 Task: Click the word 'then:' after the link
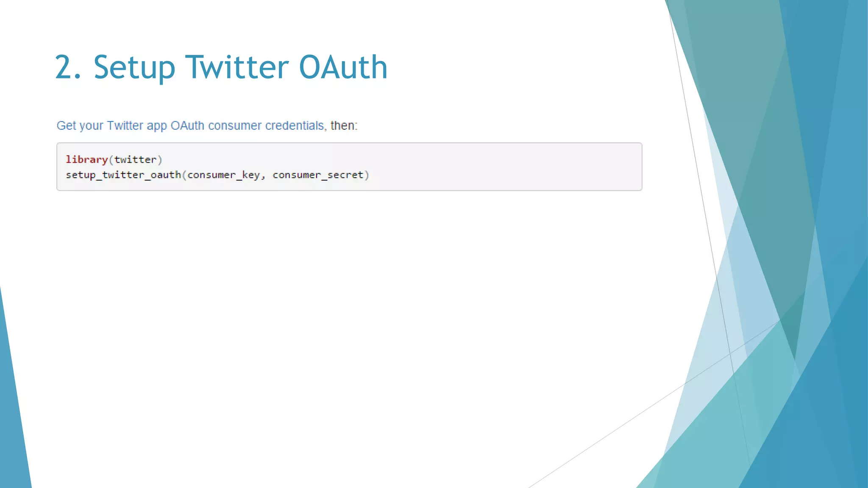point(344,126)
